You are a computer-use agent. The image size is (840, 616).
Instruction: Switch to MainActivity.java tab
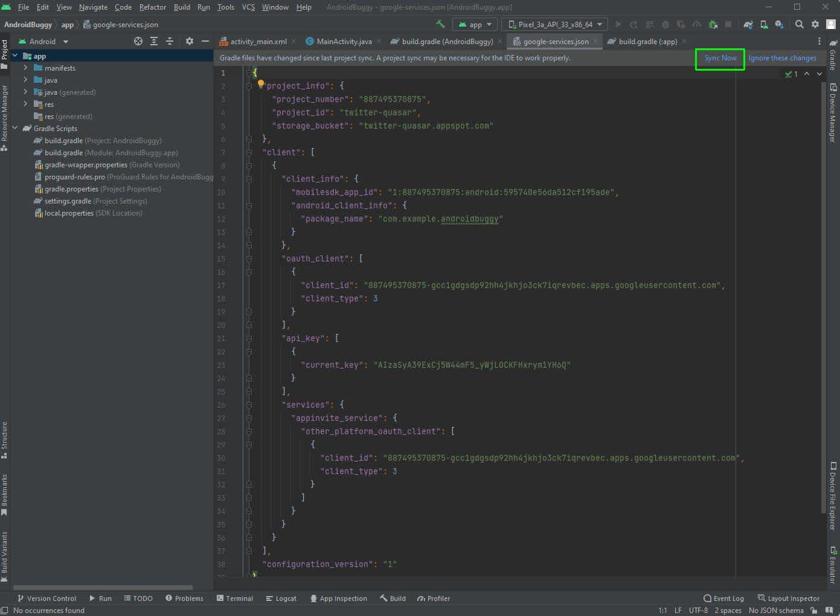click(x=344, y=41)
